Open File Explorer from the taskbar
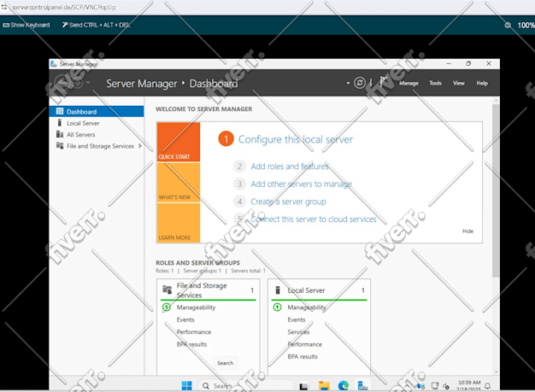The height and width of the screenshot is (392, 535). (x=324, y=385)
